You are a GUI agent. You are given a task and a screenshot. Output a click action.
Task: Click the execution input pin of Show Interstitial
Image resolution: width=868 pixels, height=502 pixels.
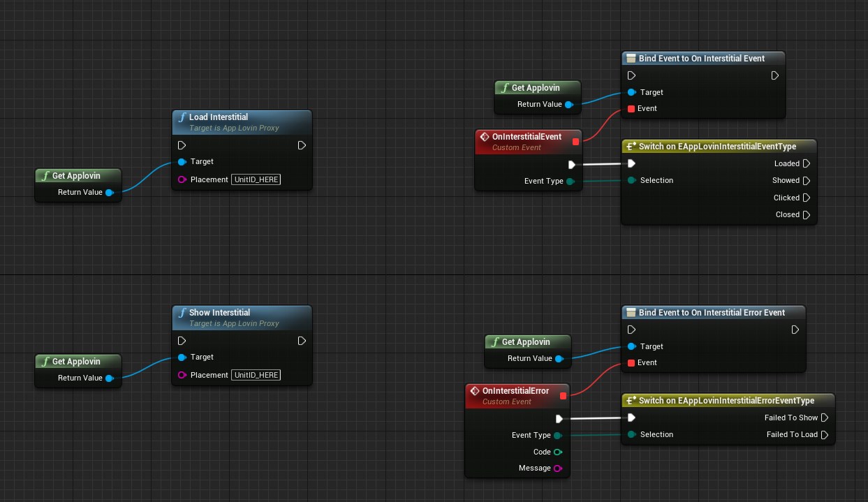pos(182,341)
